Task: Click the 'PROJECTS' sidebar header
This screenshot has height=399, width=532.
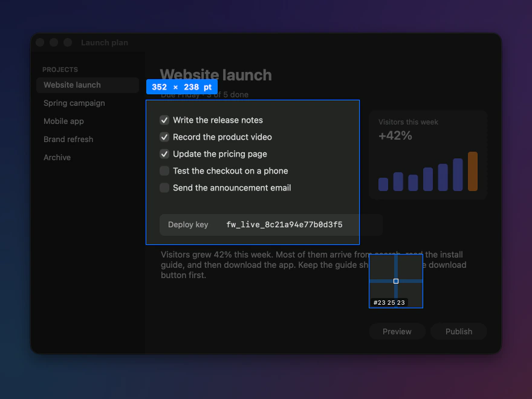Action: (x=60, y=70)
